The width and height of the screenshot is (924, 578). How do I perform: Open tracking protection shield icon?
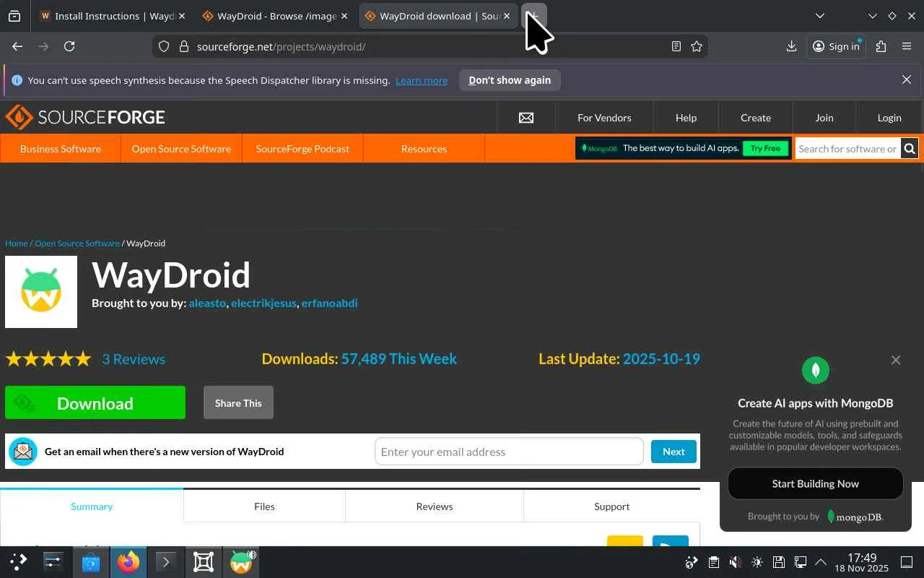tap(164, 46)
